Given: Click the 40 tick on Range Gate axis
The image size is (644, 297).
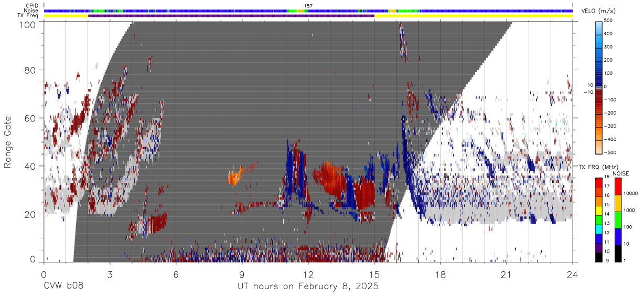Looking at the screenshot, I should (x=31, y=166).
